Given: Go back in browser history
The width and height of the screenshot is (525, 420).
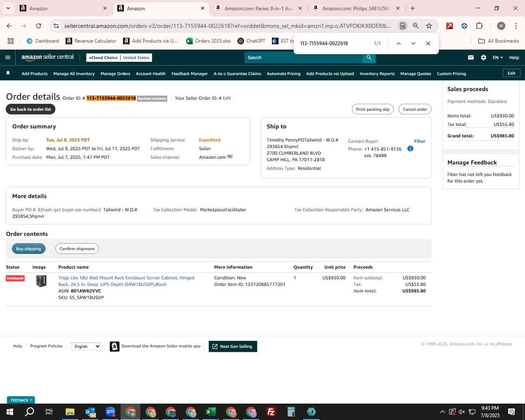Looking at the screenshot, I should click(x=9, y=26).
